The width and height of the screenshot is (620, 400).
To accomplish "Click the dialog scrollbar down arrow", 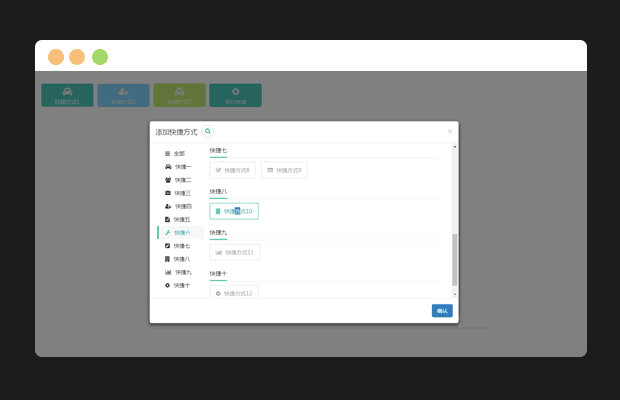I will (455, 294).
